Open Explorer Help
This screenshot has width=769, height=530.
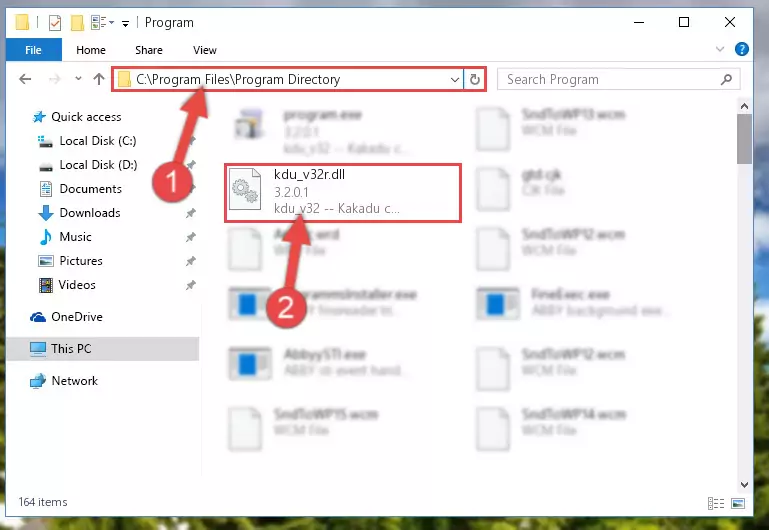pos(742,49)
